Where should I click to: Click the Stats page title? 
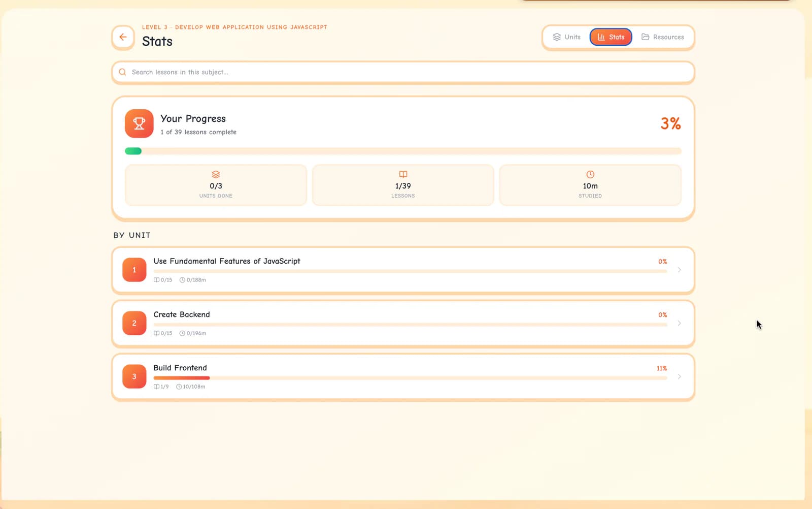pos(157,41)
